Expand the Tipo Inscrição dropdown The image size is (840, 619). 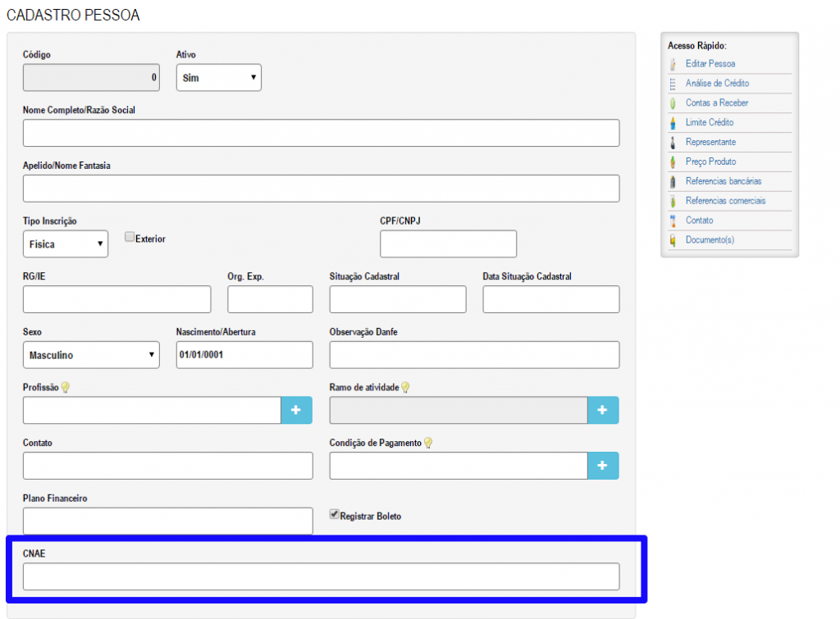point(66,244)
